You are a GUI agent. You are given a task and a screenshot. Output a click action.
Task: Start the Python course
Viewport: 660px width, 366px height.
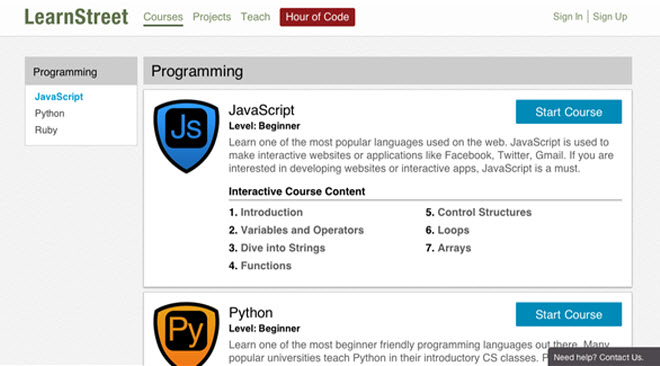(569, 314)
